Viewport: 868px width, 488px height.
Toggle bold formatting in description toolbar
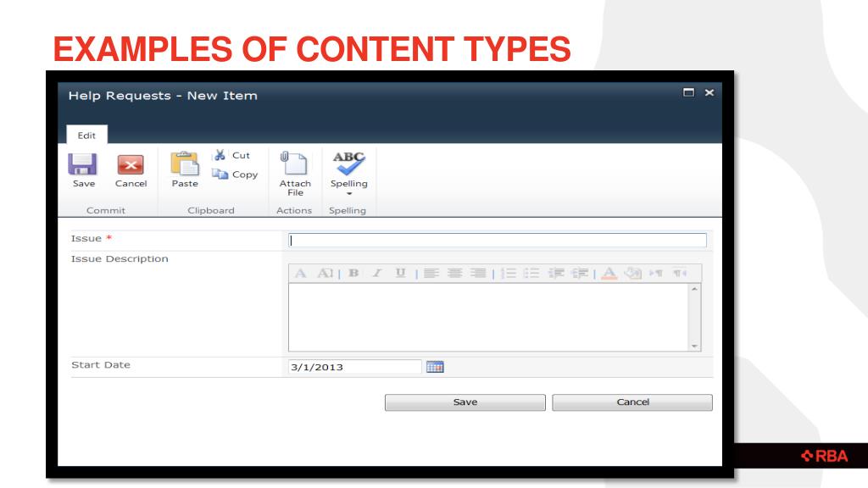[x=353, y=273]
